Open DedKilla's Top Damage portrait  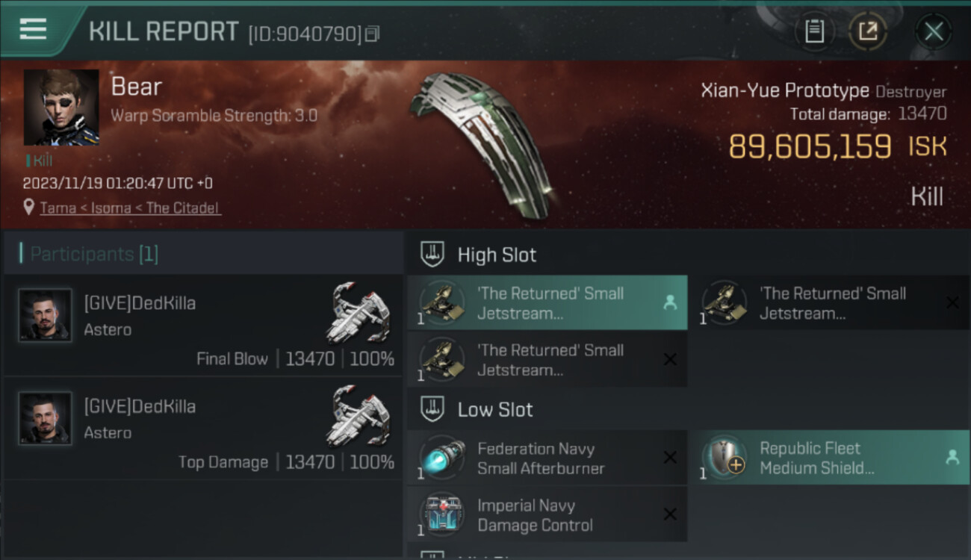(46, 418)
